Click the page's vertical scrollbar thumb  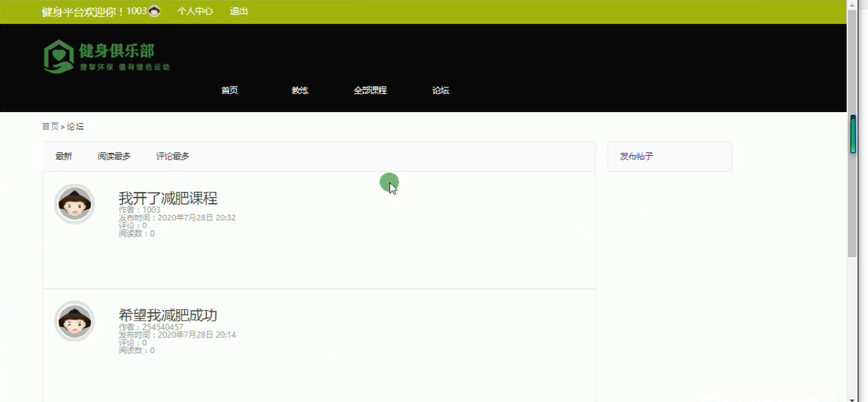pyautogui.click(x=852, y=134)
